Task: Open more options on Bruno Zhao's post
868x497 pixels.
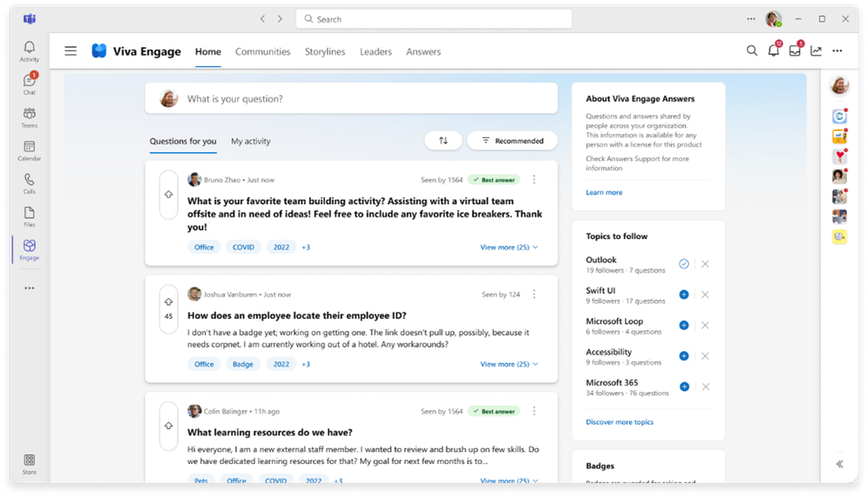Action: click(x=534, y=179)
